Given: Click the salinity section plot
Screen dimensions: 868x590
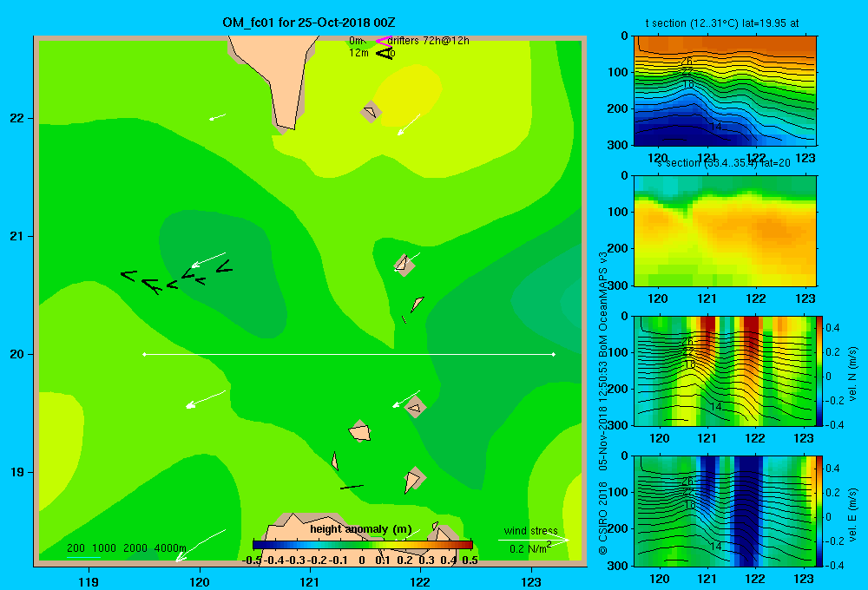Looking at the screenshot, I should point(725,231).
